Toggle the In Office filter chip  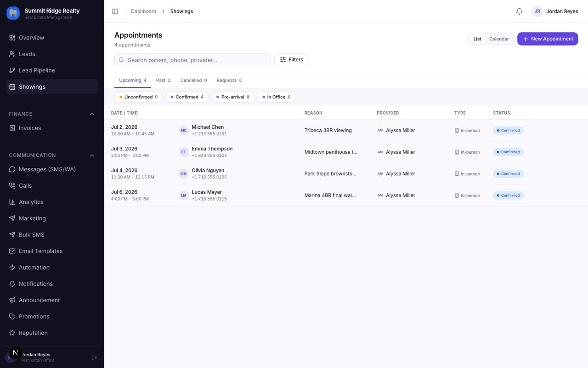277,97
